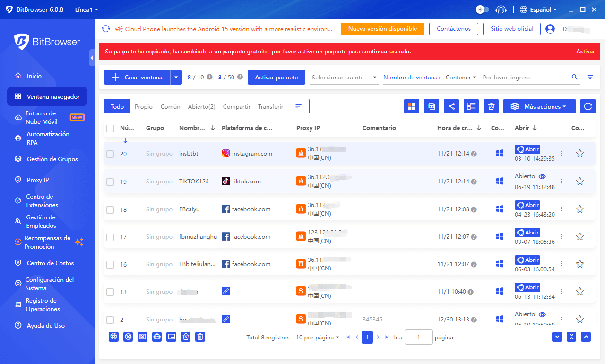
Task: Click the Contáctenos button
Action: pyautogui.click(x=454, y=29)
